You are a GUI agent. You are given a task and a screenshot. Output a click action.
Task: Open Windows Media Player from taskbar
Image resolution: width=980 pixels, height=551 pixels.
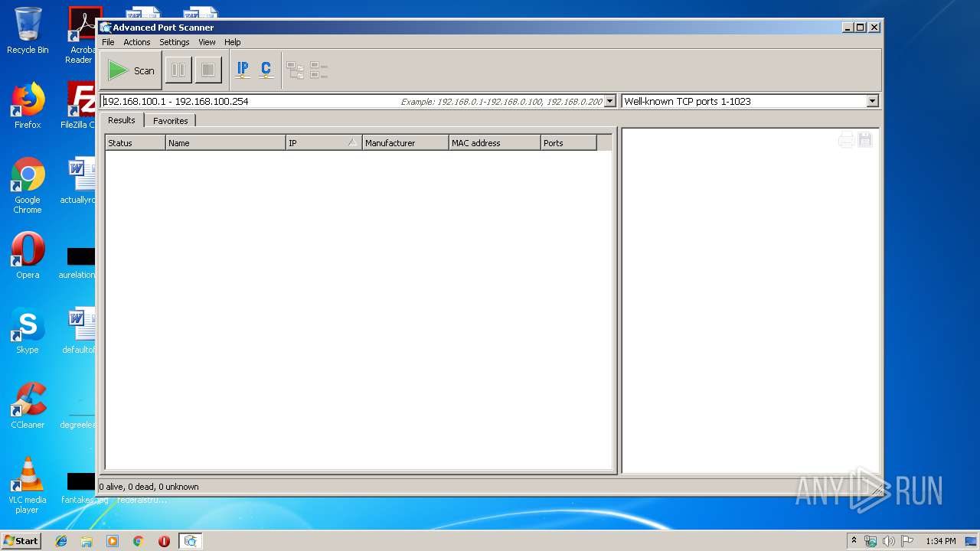(x=113, y=541)
